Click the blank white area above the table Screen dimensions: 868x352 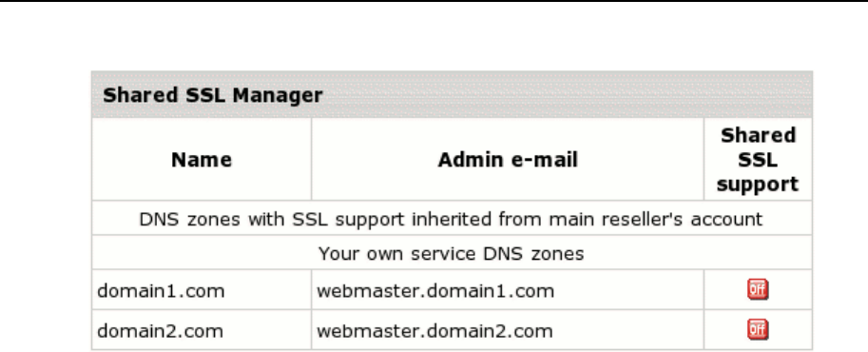[x=434, y=36]
